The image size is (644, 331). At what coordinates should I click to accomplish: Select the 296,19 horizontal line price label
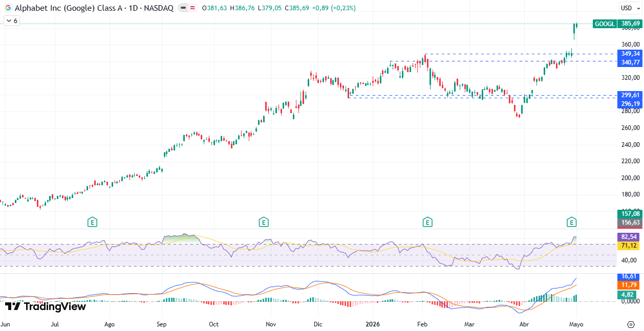click(x=630, y=104)
